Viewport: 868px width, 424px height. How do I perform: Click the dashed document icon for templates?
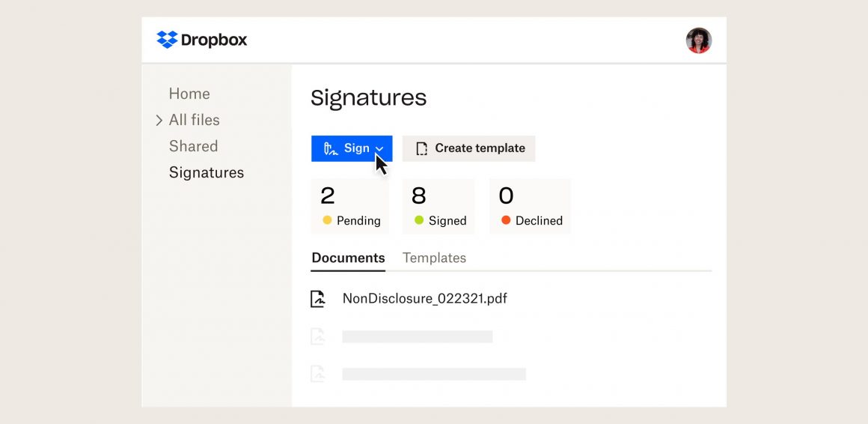[x=422, y=148]
